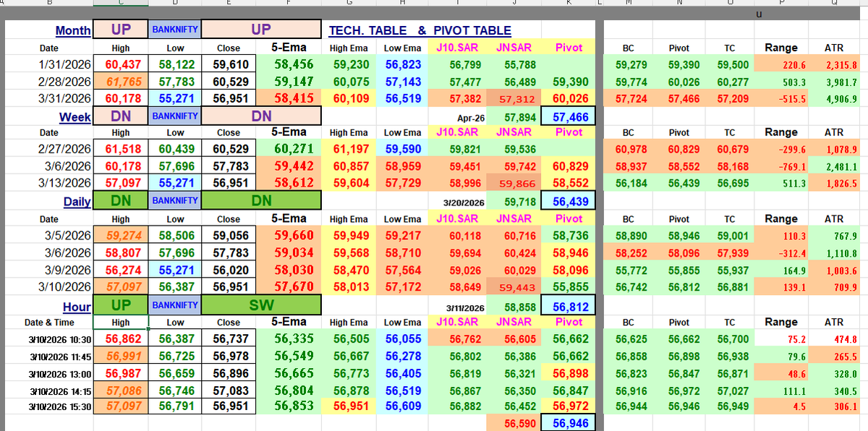The image size is (868, 431).
Task: Select the Date & Time header cell
Action: point(48,322)
